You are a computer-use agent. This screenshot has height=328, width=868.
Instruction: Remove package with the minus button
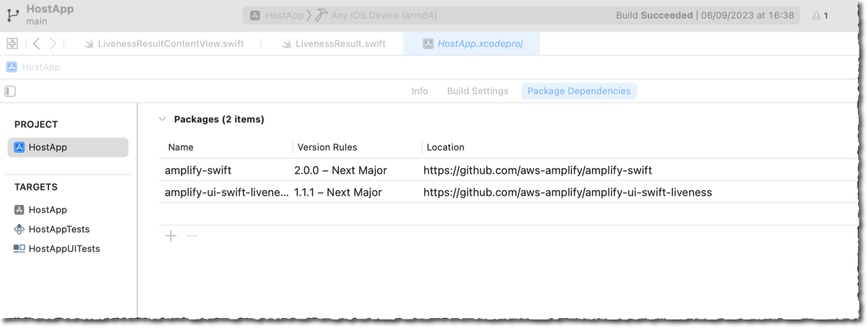coord(192,236)
